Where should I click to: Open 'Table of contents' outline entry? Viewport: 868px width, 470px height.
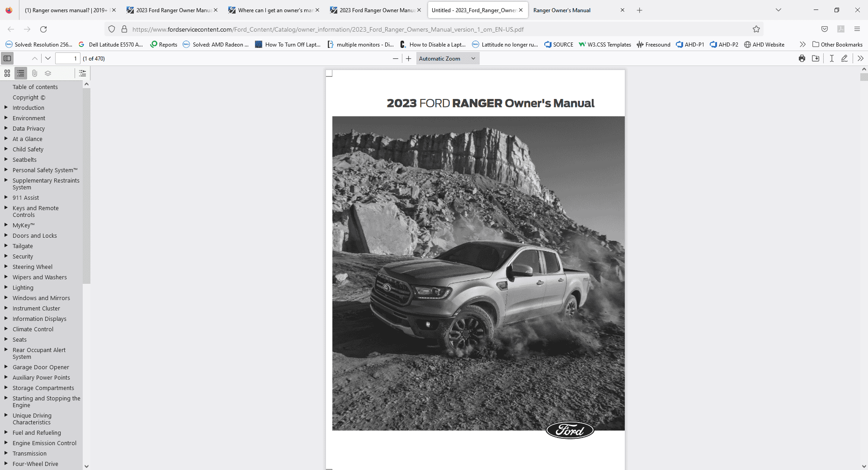(35, 87)
